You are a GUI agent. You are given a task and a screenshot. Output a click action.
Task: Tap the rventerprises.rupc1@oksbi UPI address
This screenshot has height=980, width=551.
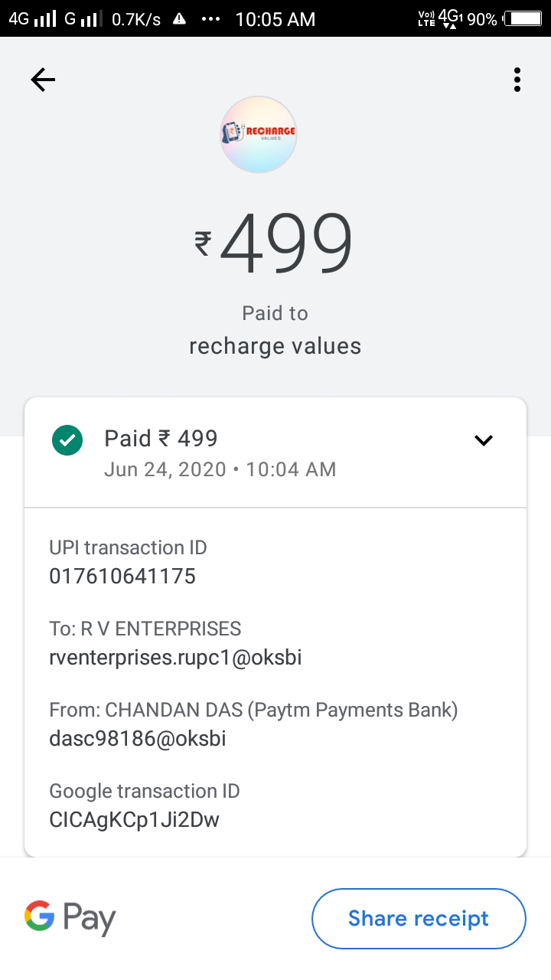[175, 657]
